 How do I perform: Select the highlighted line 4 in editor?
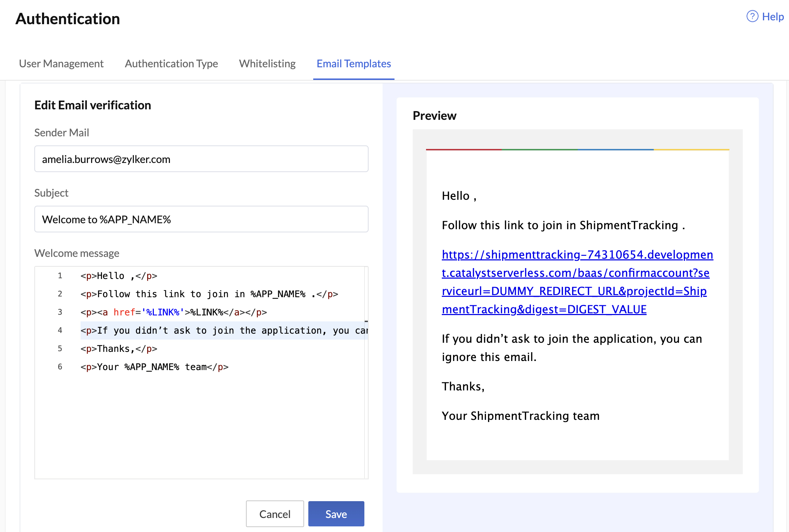[224, 330]
